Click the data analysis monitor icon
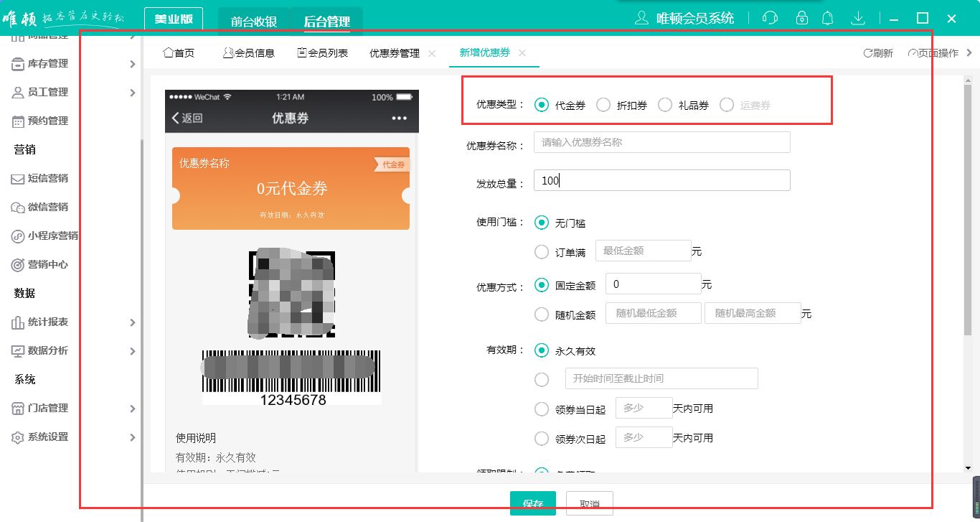This screenshot has height=522, width=980. (x=18, y=351)
